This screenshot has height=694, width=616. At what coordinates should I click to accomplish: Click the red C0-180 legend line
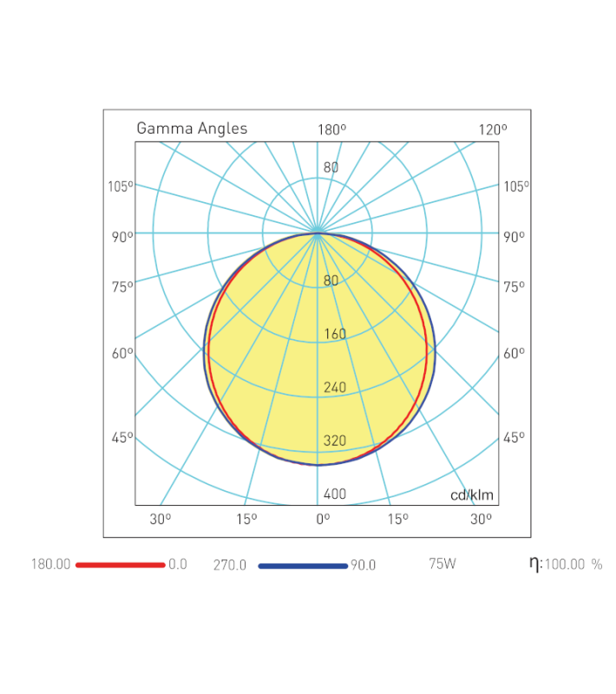click(120, 565)
